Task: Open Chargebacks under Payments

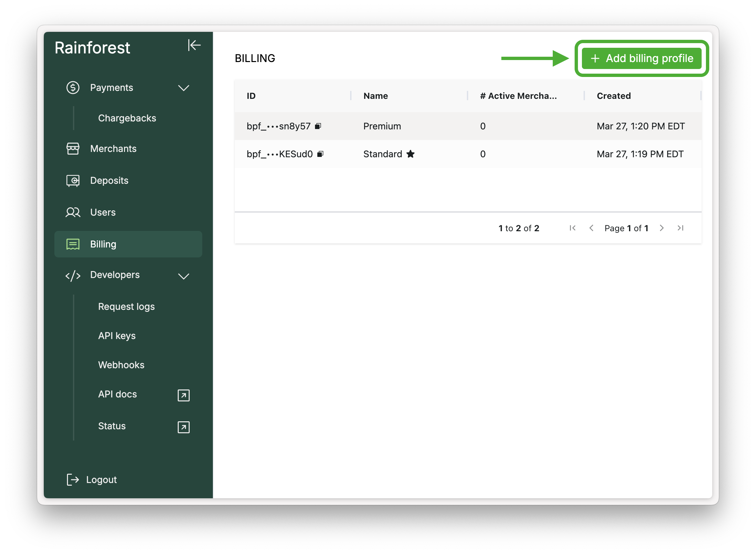Action: [x=127, y=118]
